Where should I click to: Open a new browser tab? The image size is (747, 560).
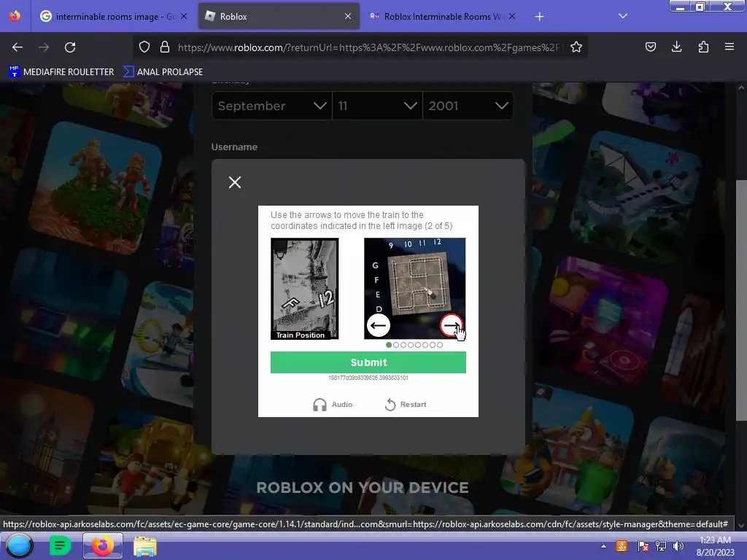539,17
